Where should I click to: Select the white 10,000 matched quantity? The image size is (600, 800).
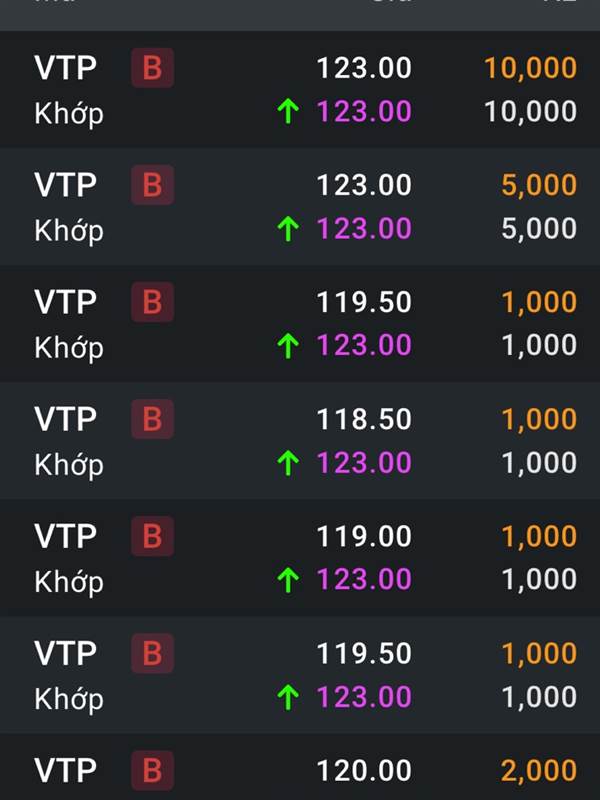click(531, 112)
